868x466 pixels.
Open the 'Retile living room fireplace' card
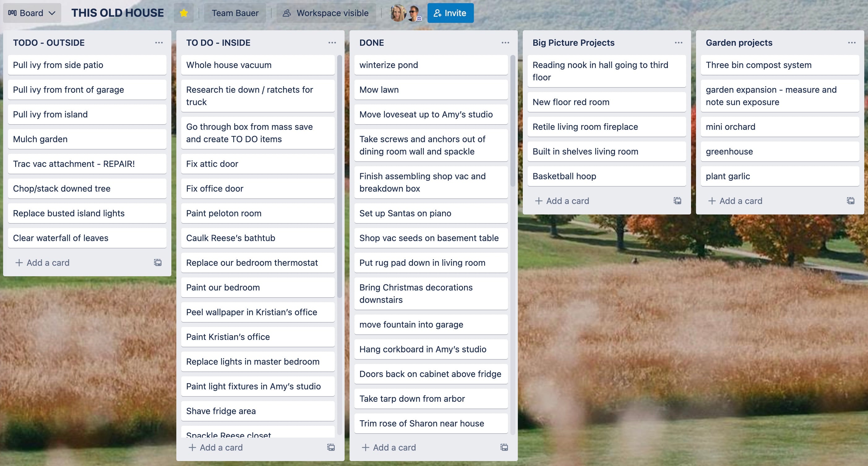[607, 127]
